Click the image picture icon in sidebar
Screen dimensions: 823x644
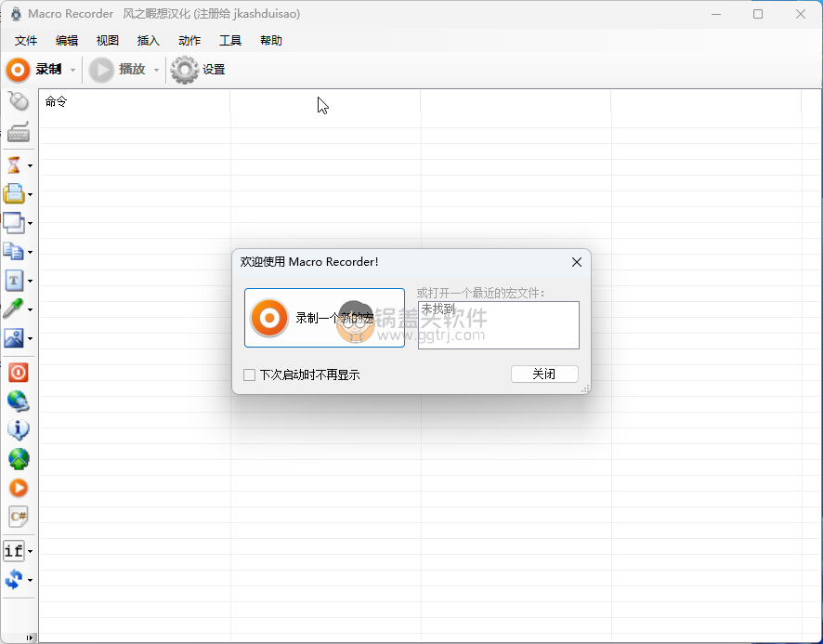[14, 338]
